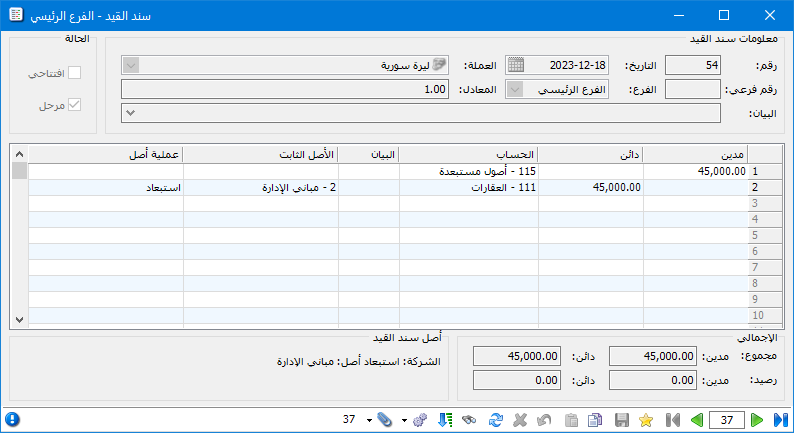Click the رصيد دائن field 0.00

point(517,380)
